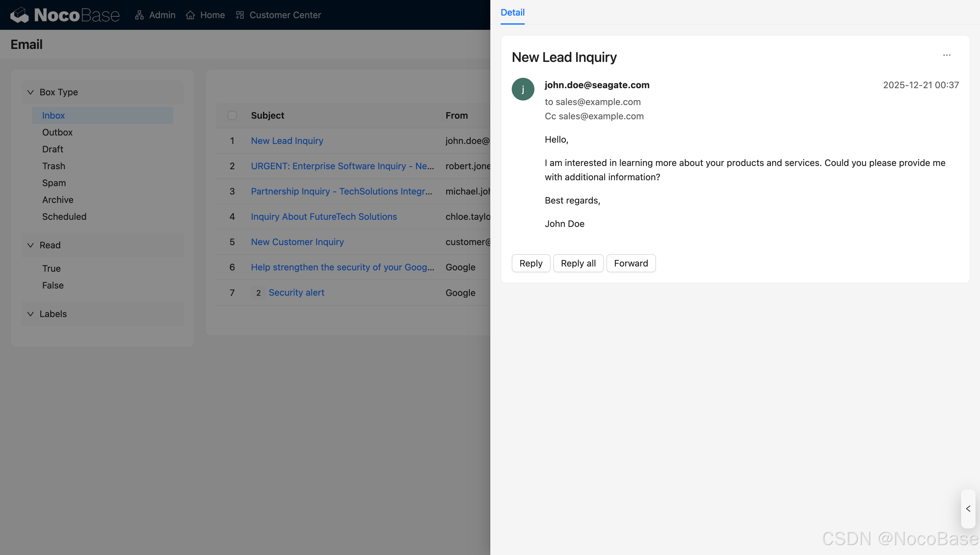
Task: Open the Customer Center menu item
Action: (x=285, y=15)
